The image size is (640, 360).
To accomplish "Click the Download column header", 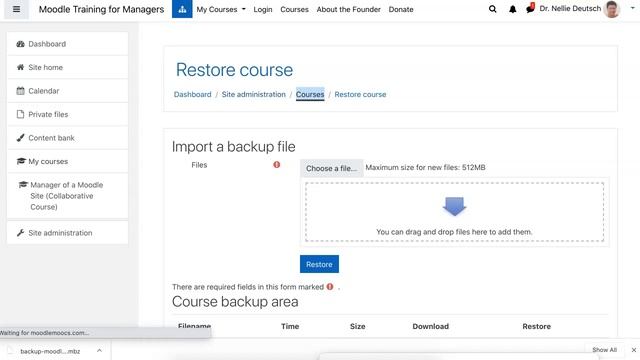I will [430, 326].
